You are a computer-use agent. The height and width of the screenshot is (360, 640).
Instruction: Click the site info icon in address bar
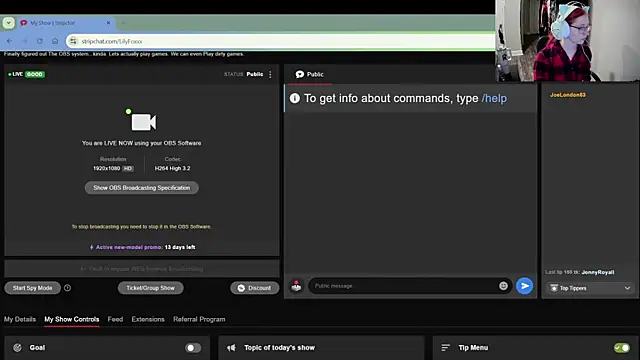click(x=73, y=41)
